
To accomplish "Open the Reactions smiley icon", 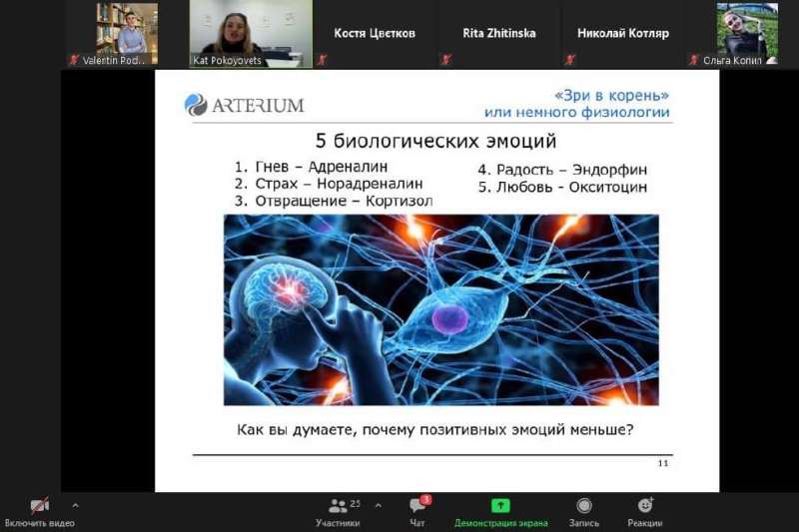I will tap(645, 505).
